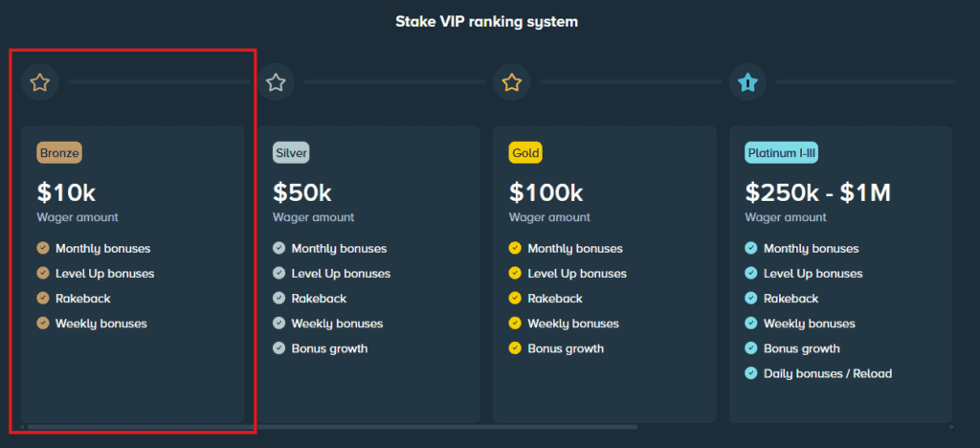
Task: Click Bronze Monthly bonuses check icon
Action: [43, 249]
